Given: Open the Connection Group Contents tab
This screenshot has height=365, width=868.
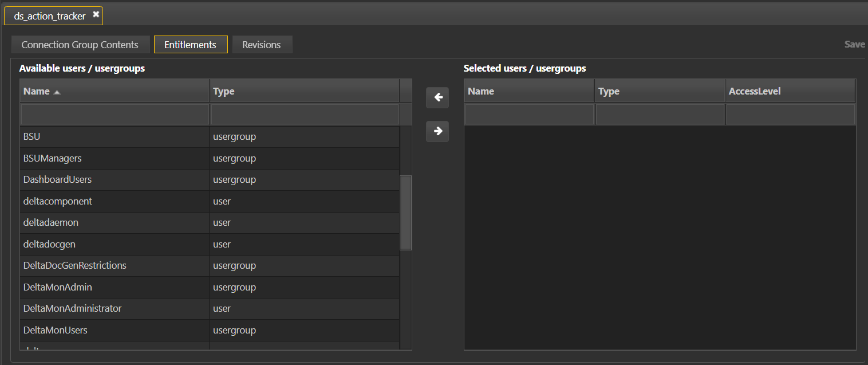Looking at the screenshot, I should (x=80, y=44).
